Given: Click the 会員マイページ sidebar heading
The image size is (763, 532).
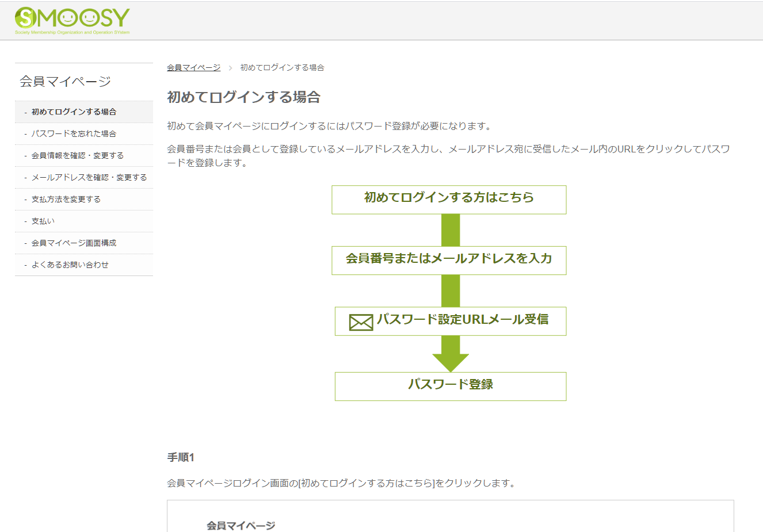Looking at the screenshot, I should pos(65,82).
